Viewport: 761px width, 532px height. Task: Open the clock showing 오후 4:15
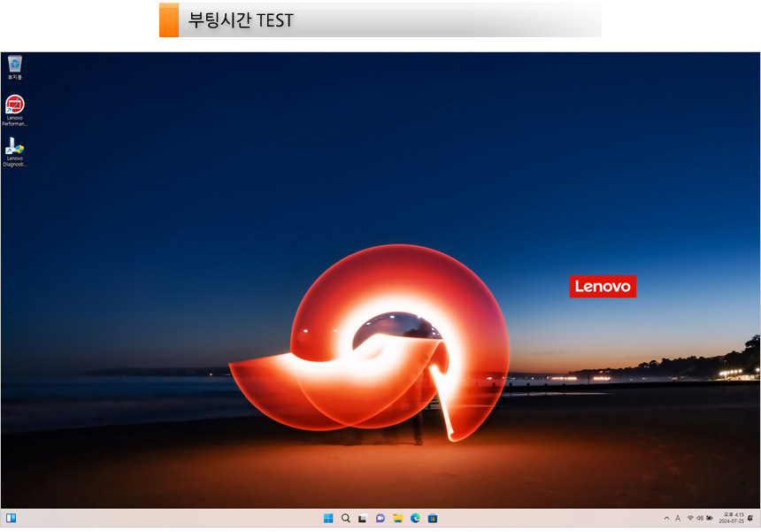coord(732,518)
